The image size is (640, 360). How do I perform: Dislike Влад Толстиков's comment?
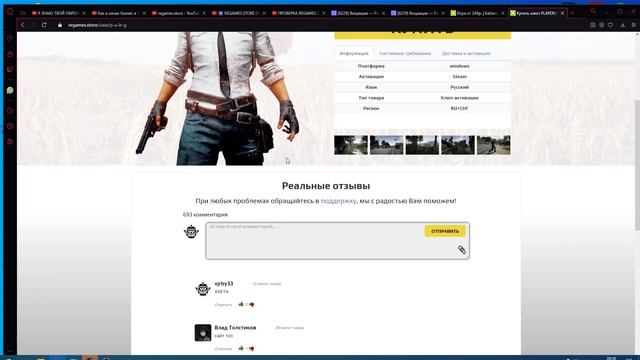click(x=251, y=349)
